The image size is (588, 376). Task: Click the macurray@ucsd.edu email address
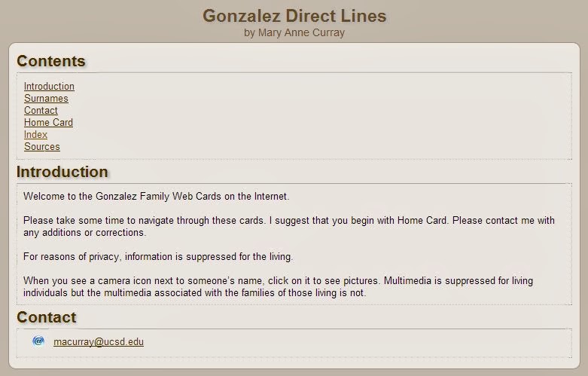(99, 342)
